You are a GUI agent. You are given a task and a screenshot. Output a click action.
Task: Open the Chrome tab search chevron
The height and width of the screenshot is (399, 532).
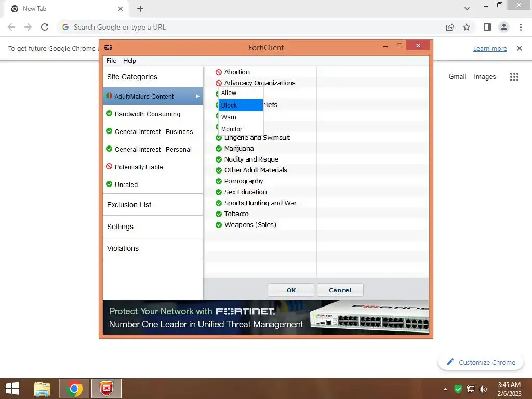click(467, 9)
